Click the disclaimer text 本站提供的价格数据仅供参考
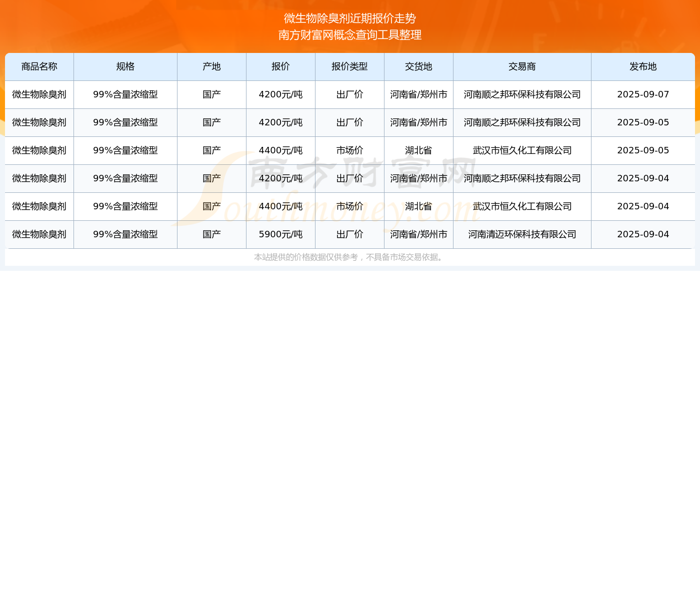This screenshot has width=700, height=602. [x=306, y=257]
